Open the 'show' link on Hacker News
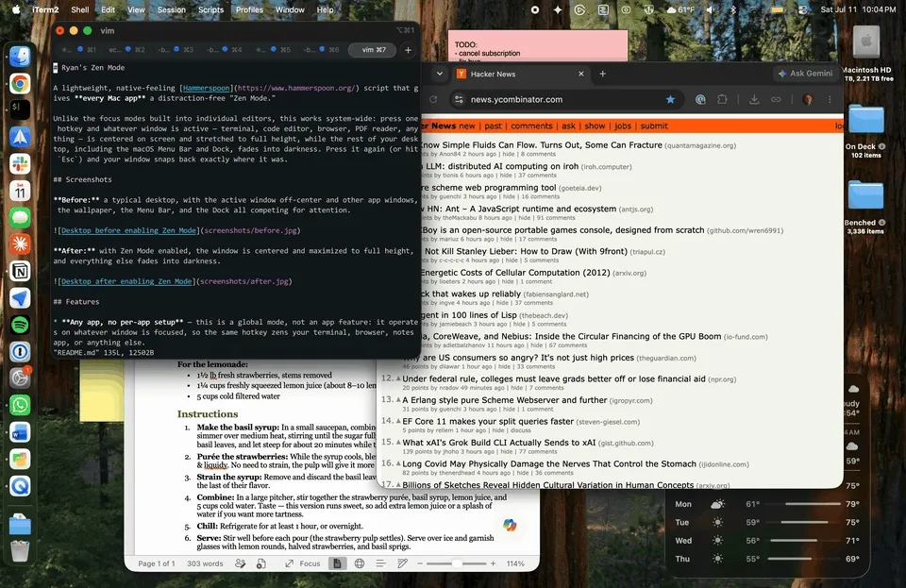 coord(595,126)
